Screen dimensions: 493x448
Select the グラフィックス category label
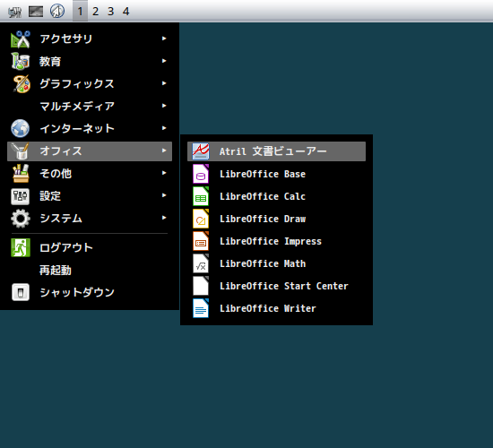coord(77,83)
